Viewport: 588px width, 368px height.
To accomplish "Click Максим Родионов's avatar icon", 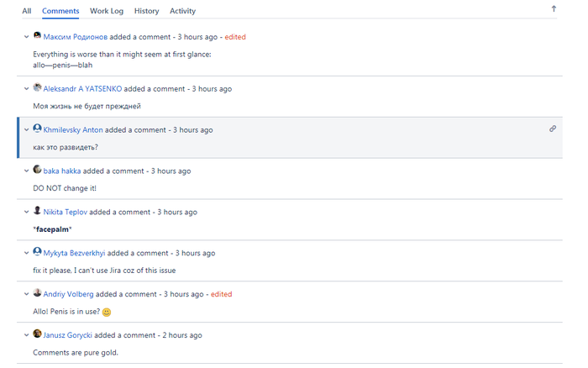I will coord(38,36).
